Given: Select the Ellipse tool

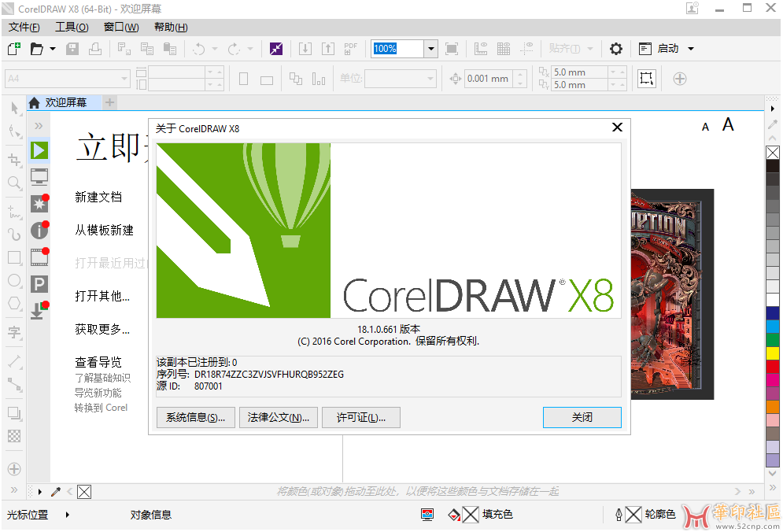Looking at the screenshot, I should click(13, 281).
